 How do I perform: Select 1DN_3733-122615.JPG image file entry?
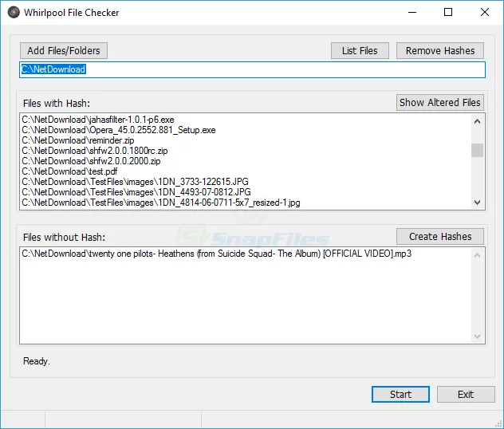pyautogui.click(x=136, y=182)
